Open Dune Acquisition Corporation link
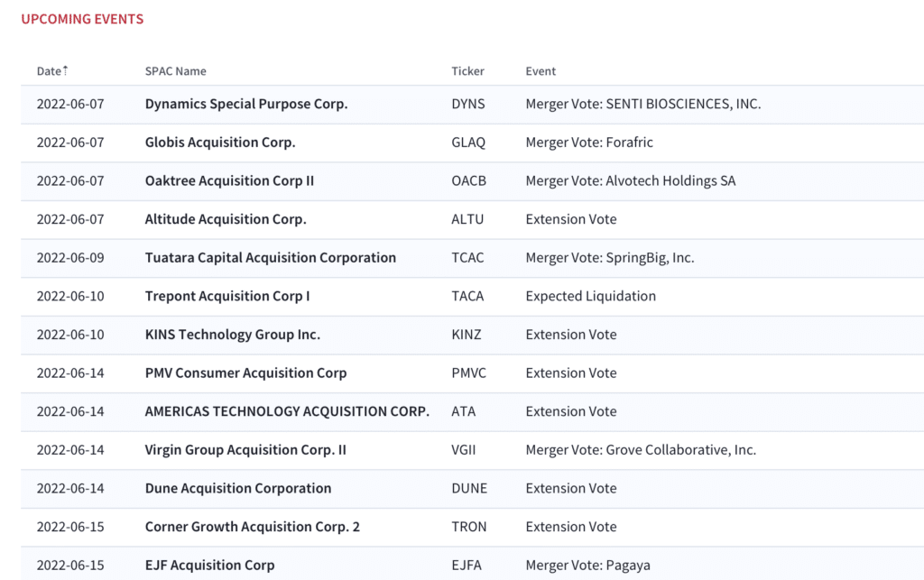The height and width of the screenshot is (580, 924). pyautogui.click(x=238, y=488)
